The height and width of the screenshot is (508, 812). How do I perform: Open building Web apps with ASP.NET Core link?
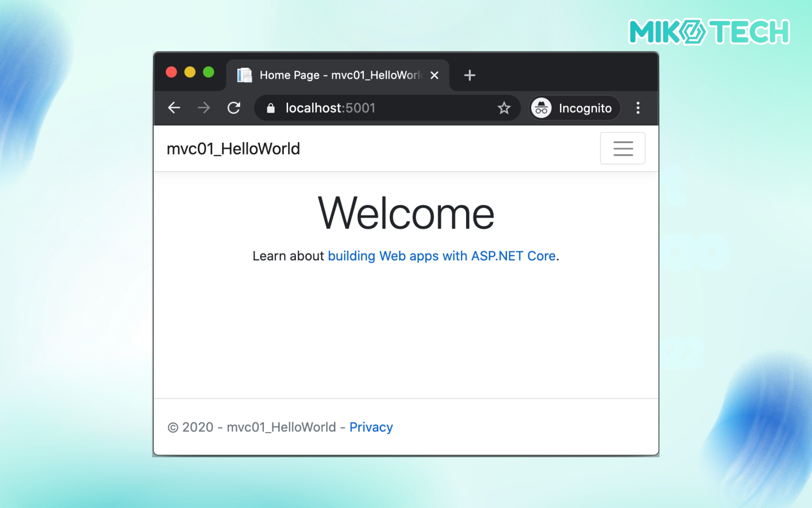442,256
